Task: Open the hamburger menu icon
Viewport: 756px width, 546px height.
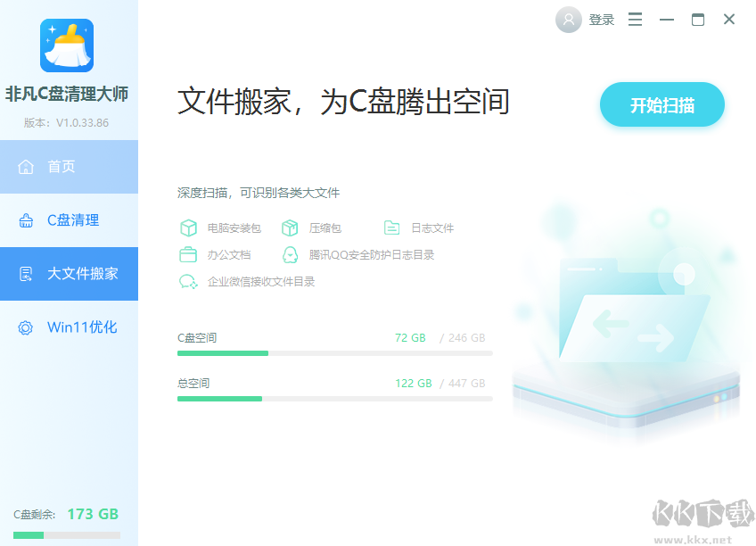Action: (635, 19)
